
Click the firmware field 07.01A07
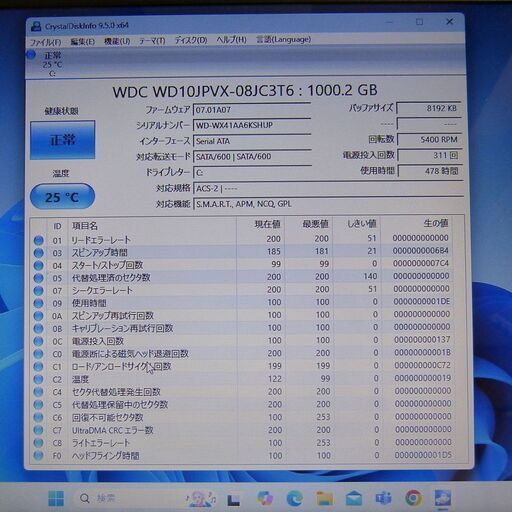coord(252,110)
